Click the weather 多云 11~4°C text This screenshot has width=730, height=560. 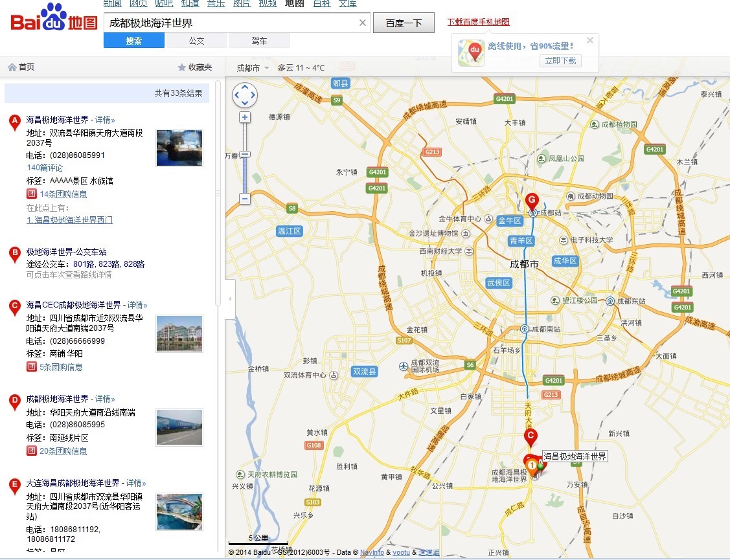click(x=301, y=68)
